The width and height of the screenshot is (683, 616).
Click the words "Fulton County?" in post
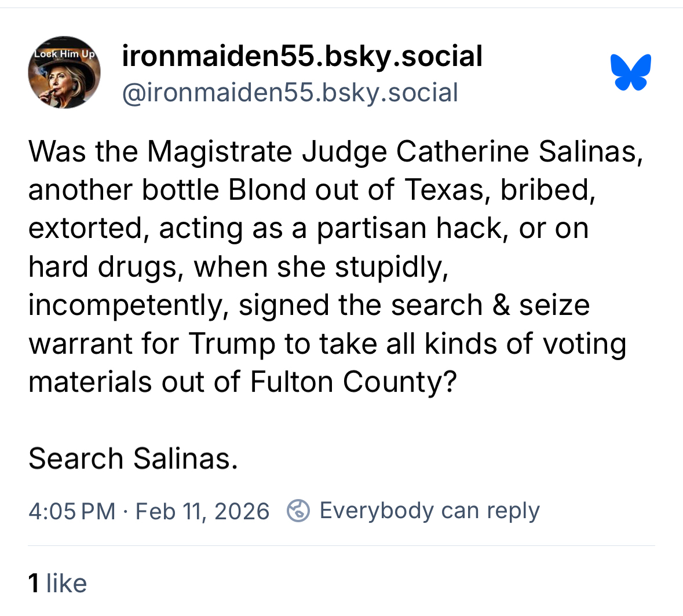353,382
